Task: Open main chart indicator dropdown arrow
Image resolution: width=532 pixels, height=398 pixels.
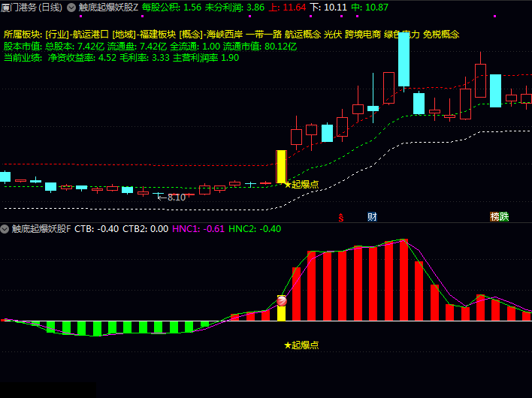Action: click(x=71, y=8)
